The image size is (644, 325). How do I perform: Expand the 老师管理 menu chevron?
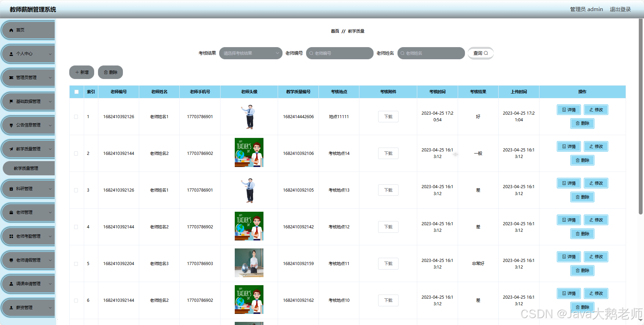click(50, 212)
